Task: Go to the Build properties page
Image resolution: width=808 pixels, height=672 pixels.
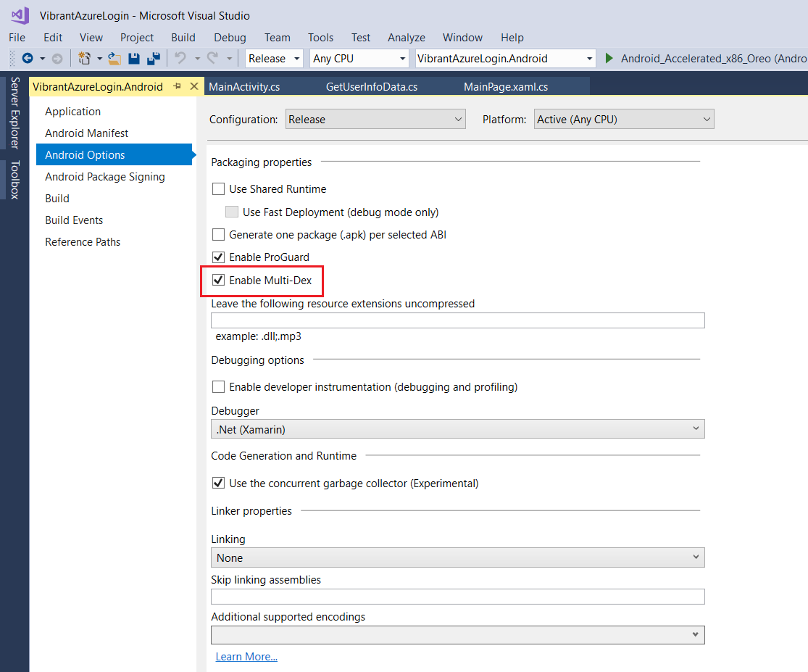Action: pyautogui.click(x=57, y=199)
